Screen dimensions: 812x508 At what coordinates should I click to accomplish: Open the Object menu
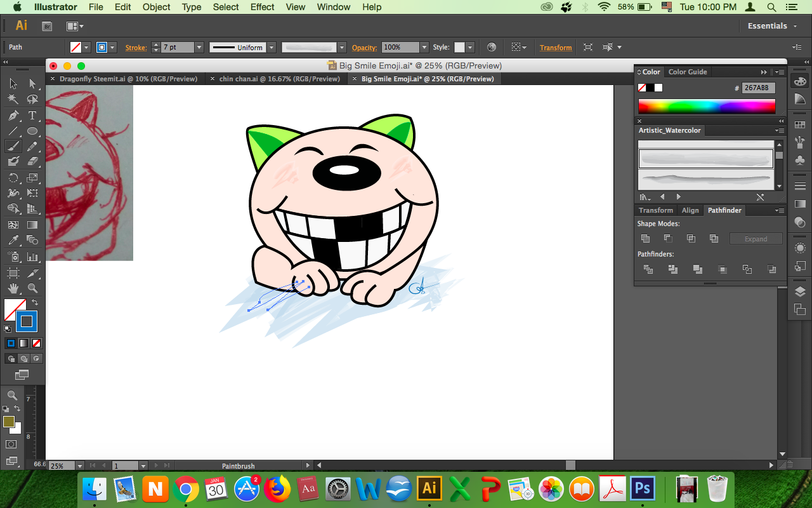point(156,7)
